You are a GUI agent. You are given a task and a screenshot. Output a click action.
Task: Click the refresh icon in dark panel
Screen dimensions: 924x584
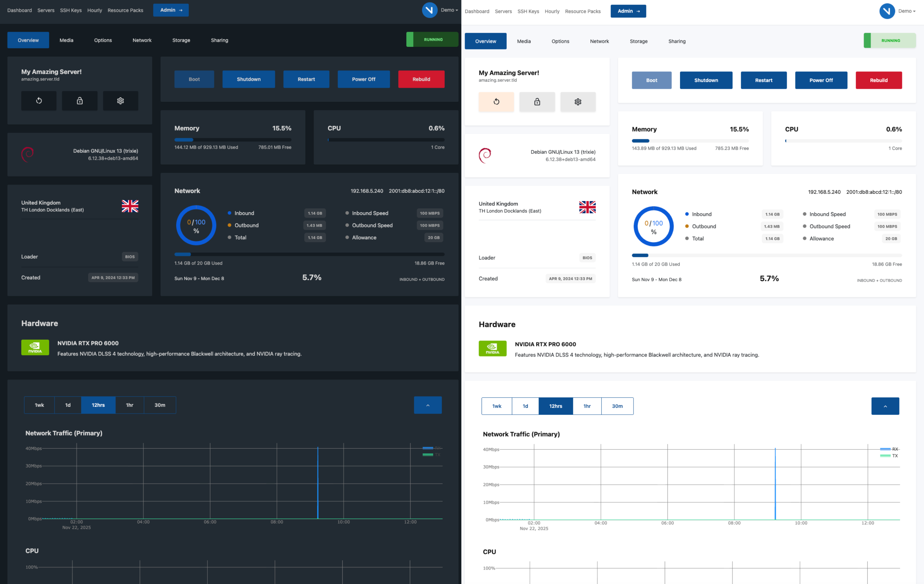(39, 101)
